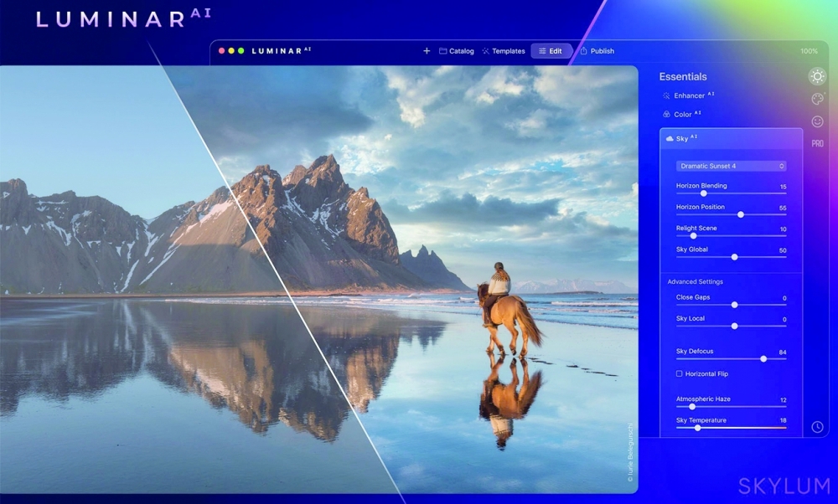Click the Atmospheric Haze slider handle
Viewport: 838px width, 504px height.
click(x=692, y=406)
